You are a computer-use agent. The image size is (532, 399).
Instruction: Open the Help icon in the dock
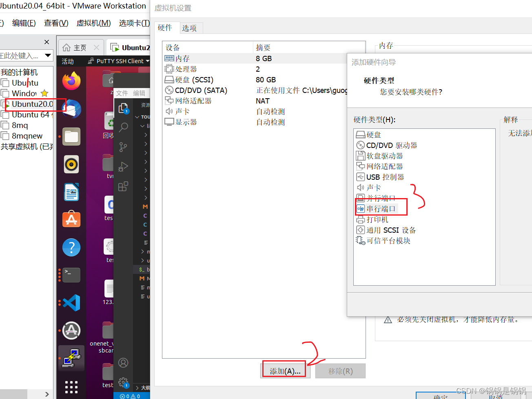71,247
